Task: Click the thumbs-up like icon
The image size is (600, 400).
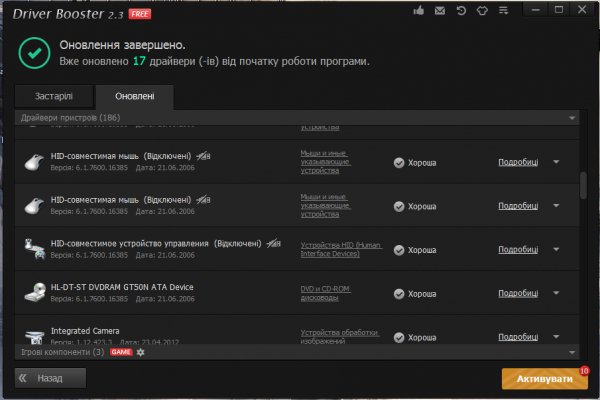Action: (419, 10)
